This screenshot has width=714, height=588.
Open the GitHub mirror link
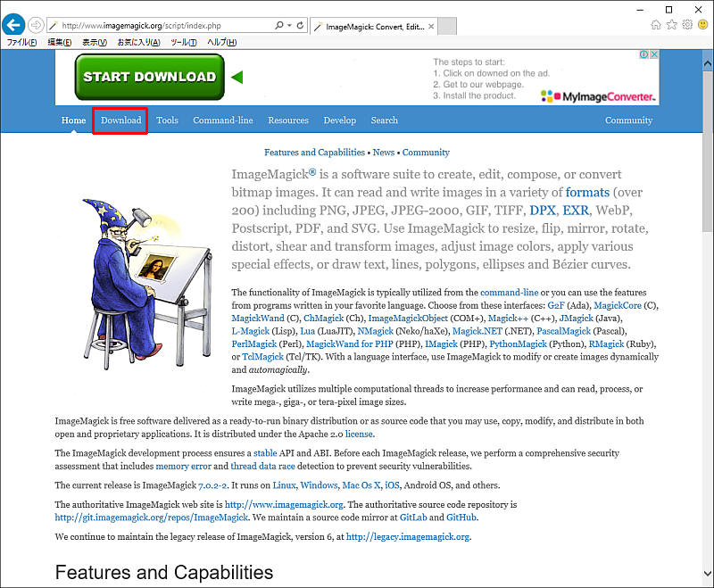pos(461,518)
